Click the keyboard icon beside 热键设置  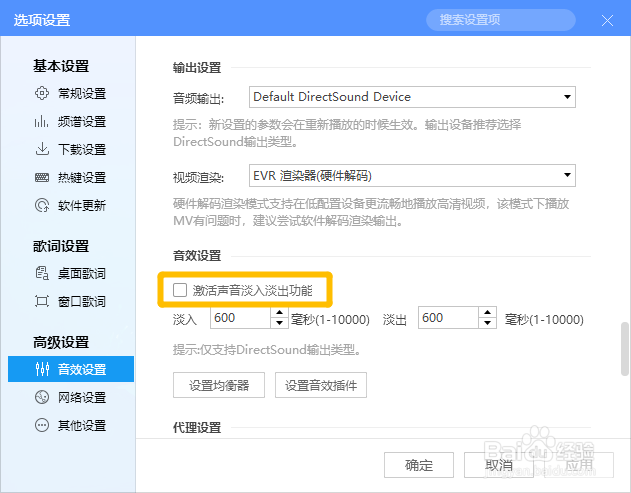[x=42, y=177]
